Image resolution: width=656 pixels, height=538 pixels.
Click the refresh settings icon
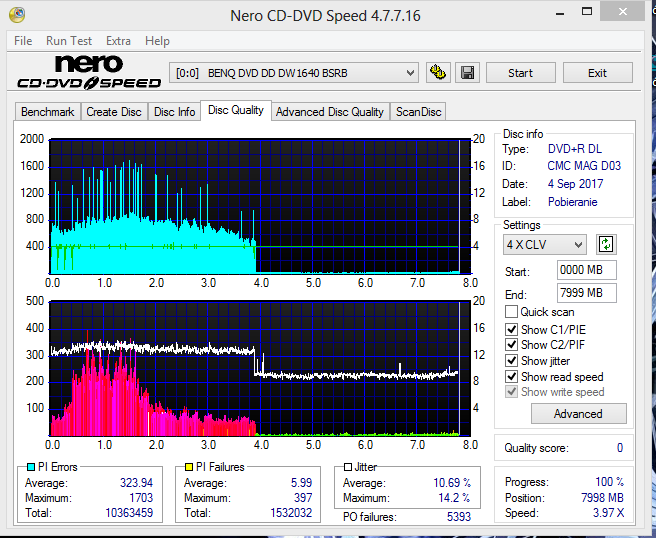[x=606, y=244]
